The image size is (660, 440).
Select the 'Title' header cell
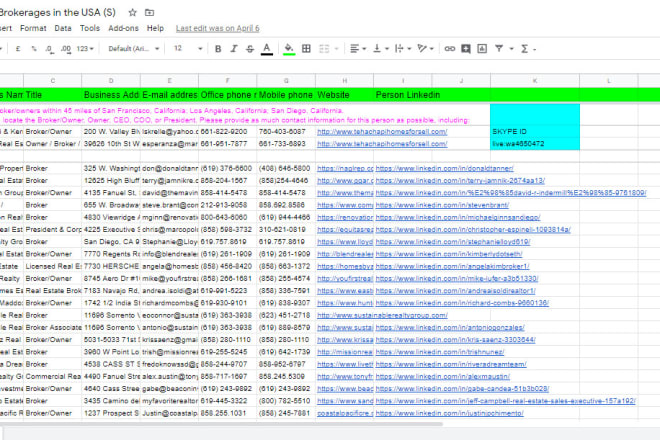coord(53,95)
